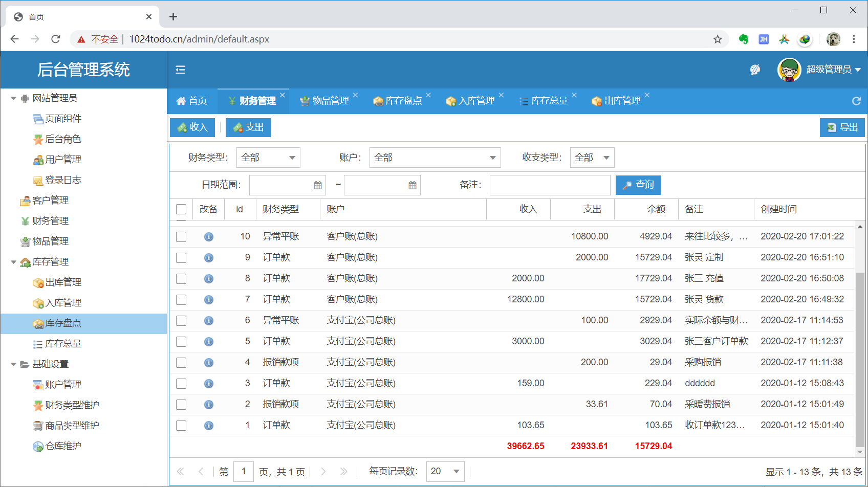Open calendar picker for end date
The width and height of the screenshot is (868, 487).
coord(413,185)
